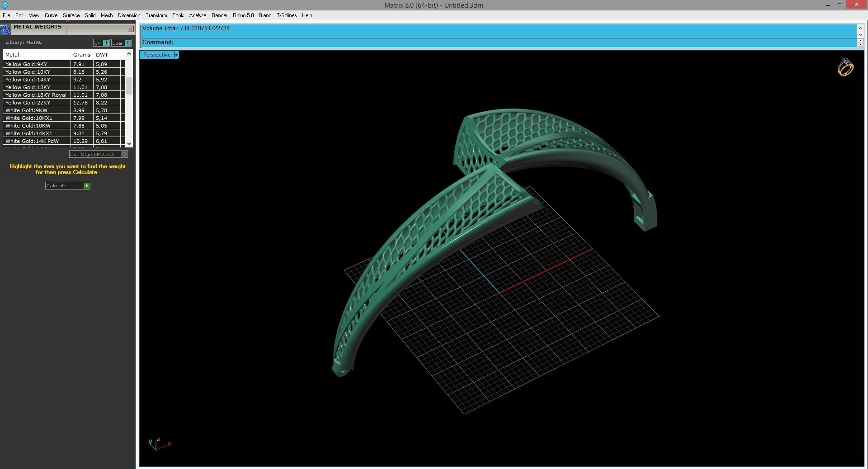Screen dimensions: 868x469
Task: Open the Analyze menu
Action: click(198, 15)
